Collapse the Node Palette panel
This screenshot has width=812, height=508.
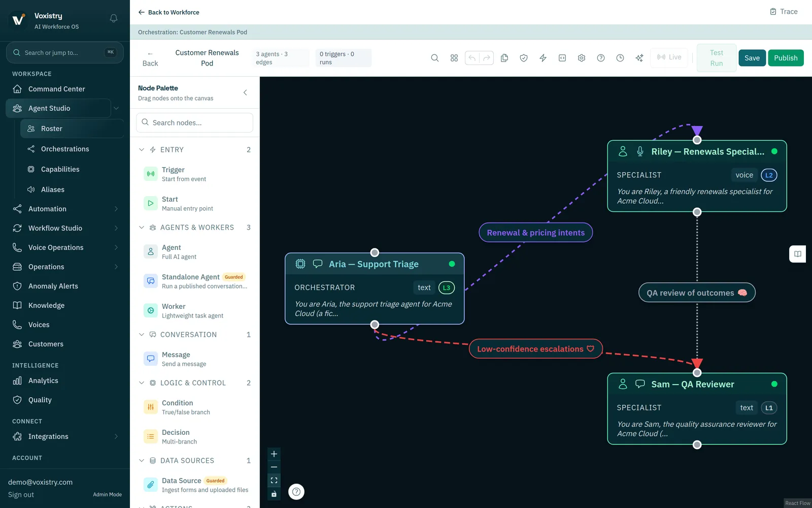pos(245,92)
